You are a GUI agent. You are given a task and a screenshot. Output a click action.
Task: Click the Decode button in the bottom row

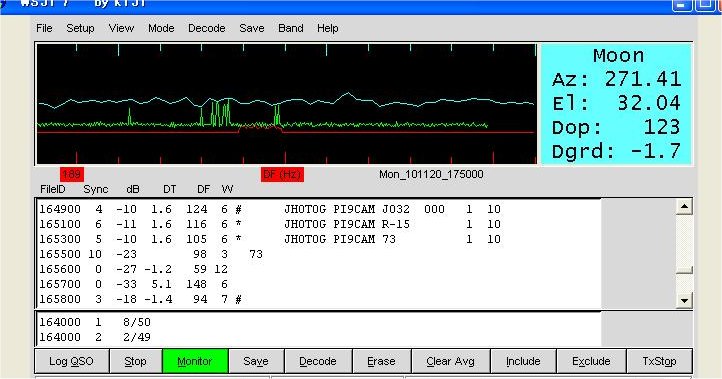point(318,361)
